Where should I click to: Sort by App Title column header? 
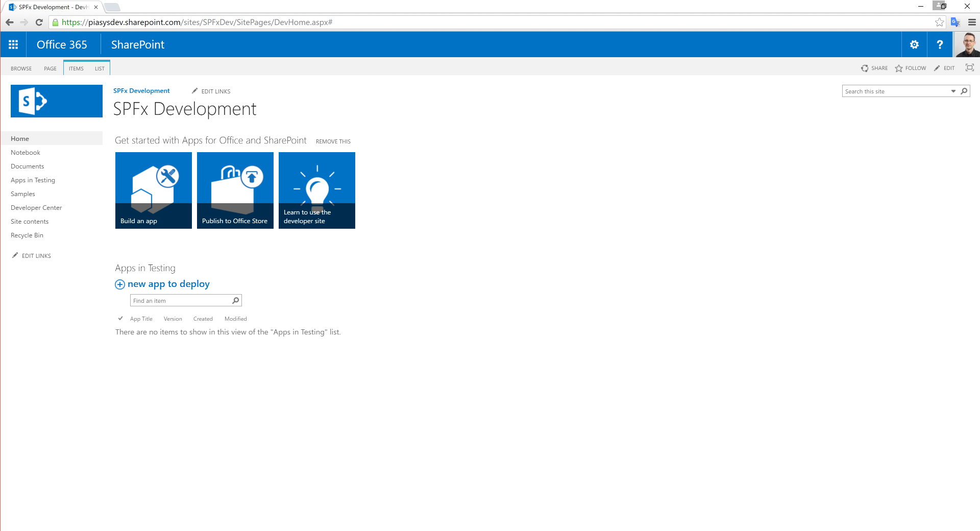click(x=141, y=319)
